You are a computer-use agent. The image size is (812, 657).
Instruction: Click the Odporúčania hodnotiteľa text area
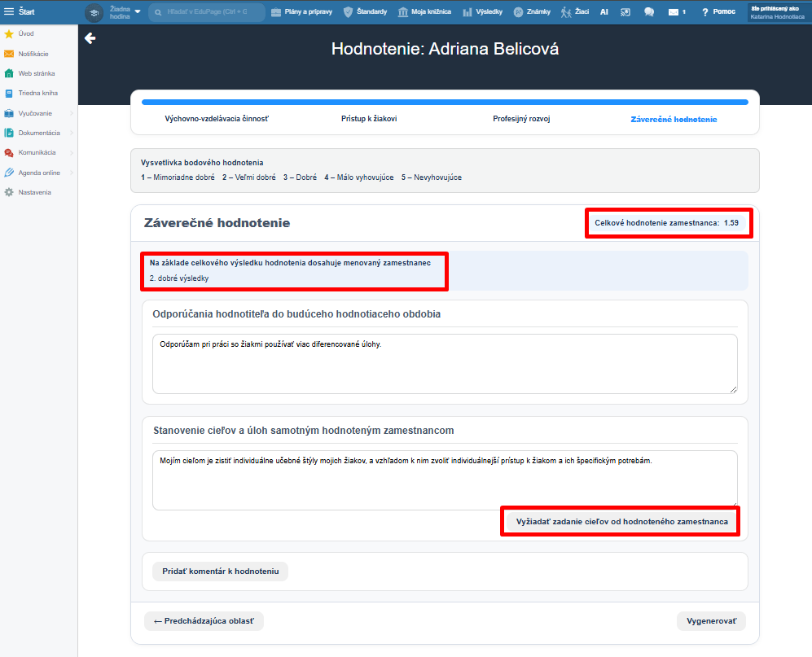tap(445, 363)
